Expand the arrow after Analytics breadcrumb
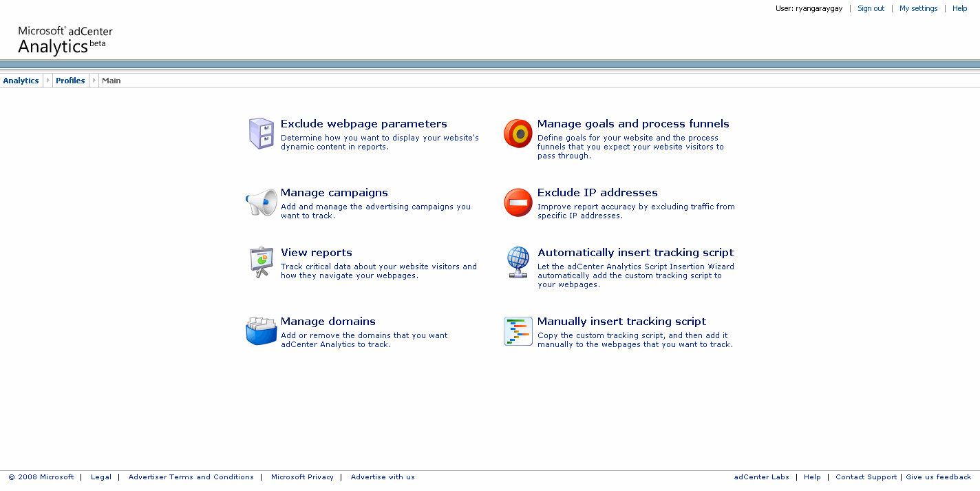The image size is (980, 491). point(47,81)
